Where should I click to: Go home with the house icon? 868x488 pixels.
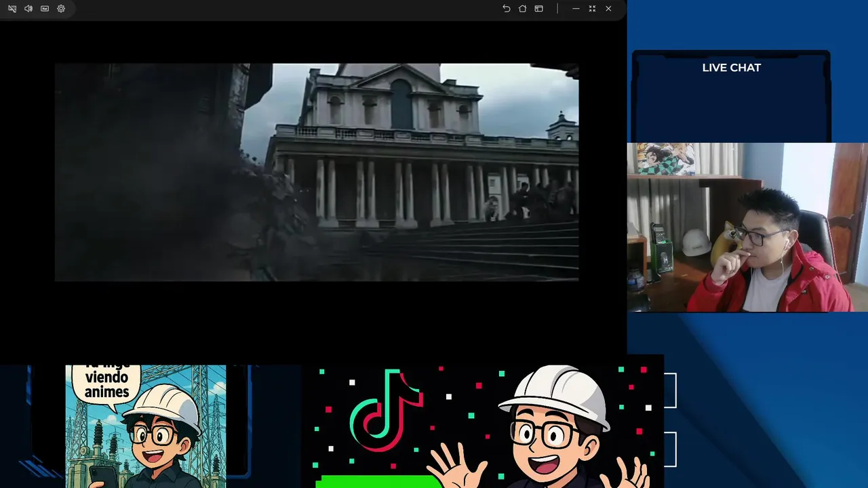[x=522, y=9]
